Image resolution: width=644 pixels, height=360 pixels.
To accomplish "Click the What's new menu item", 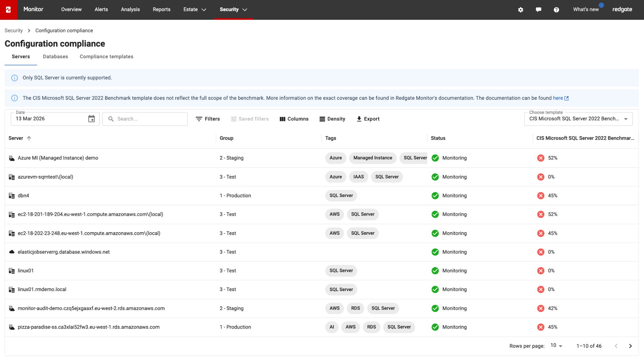I will pyautogui.click(x=586, y=9).
